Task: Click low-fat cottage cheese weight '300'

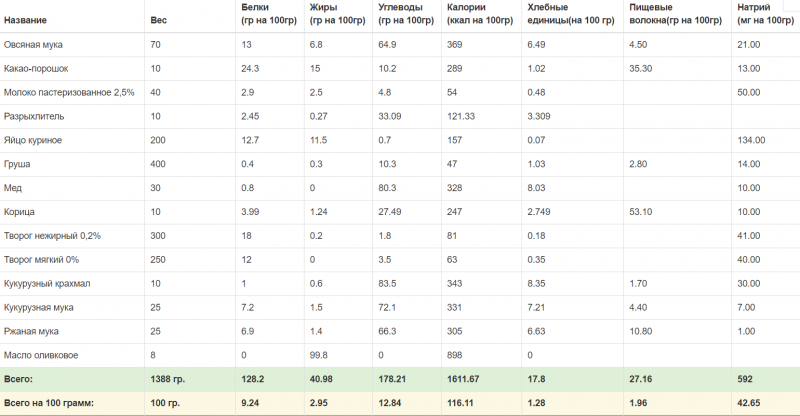Action: click(x=158, y=236)
